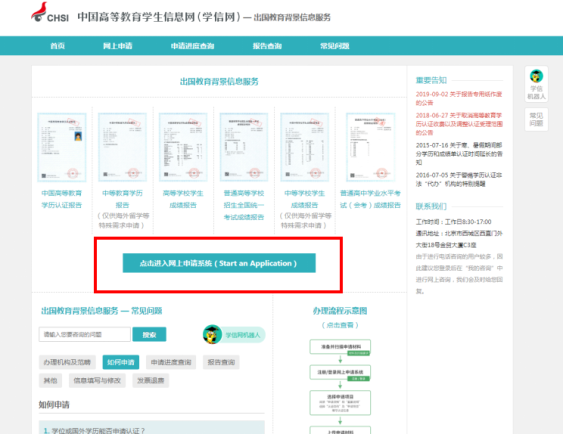
Task: Open the 普通高等学校招生全国统一考试成绩报告 thumbnail
Action: 244,147
